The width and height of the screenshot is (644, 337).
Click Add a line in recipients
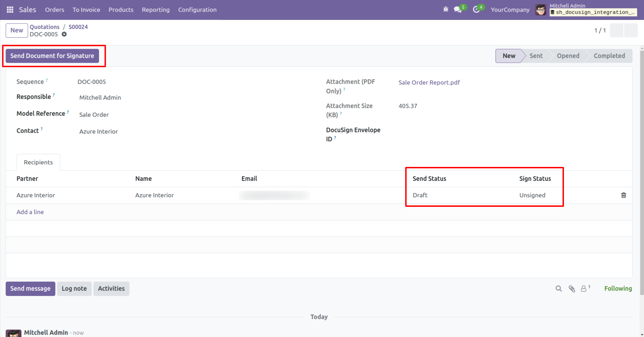(30, 212)
